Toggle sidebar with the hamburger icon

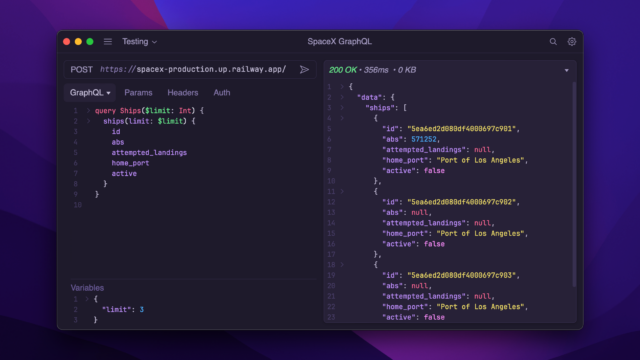pyautogui.click(x=108, y=42)
